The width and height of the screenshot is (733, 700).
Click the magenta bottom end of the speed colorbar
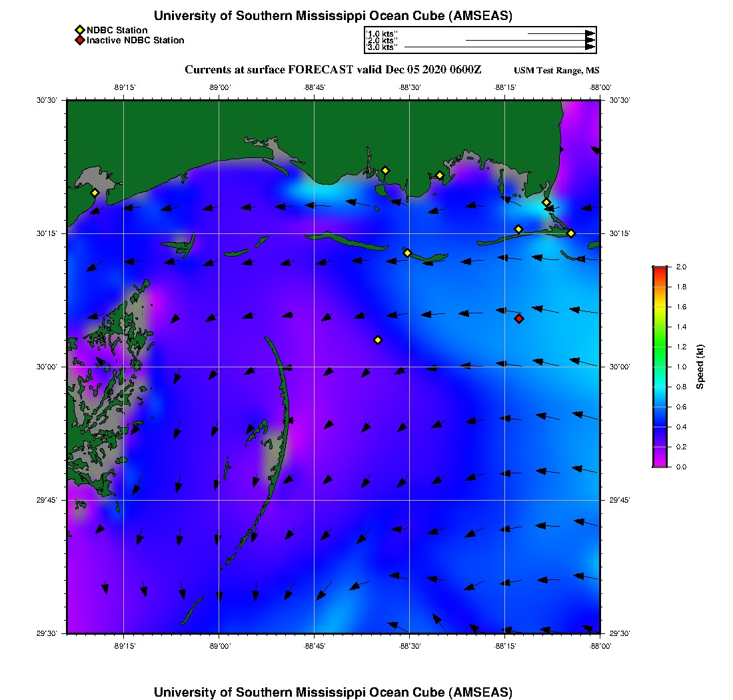click(660, 463)
